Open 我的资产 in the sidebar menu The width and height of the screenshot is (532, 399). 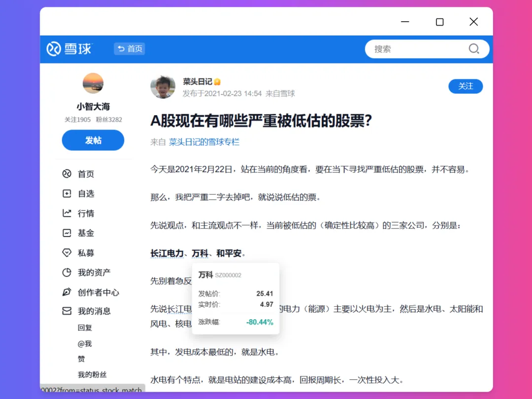pos(94,272)
